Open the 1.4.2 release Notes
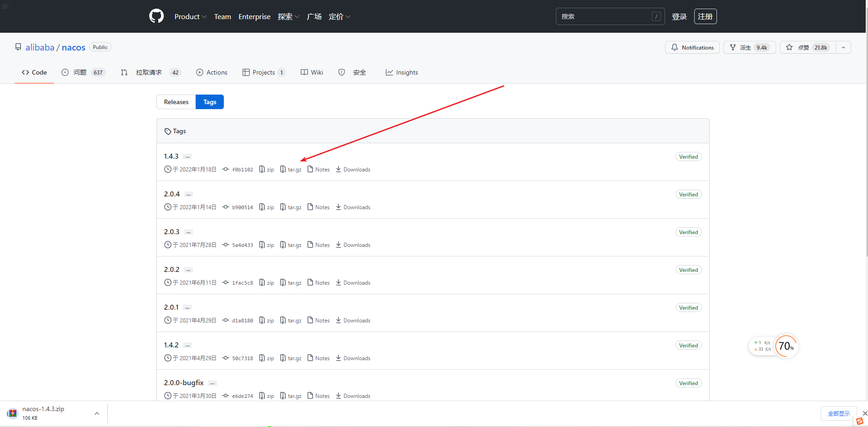The height and width of the screenshot is (427, 868). (318, 358)
